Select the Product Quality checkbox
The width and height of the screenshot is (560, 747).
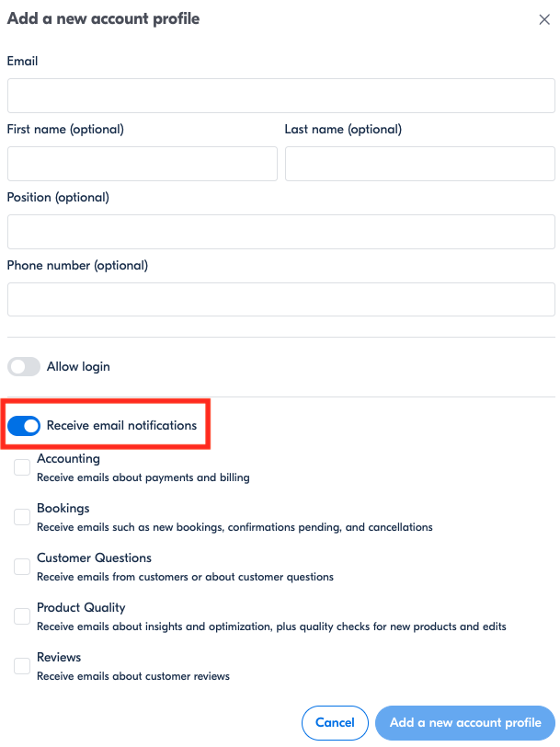(x=22, y=617)
